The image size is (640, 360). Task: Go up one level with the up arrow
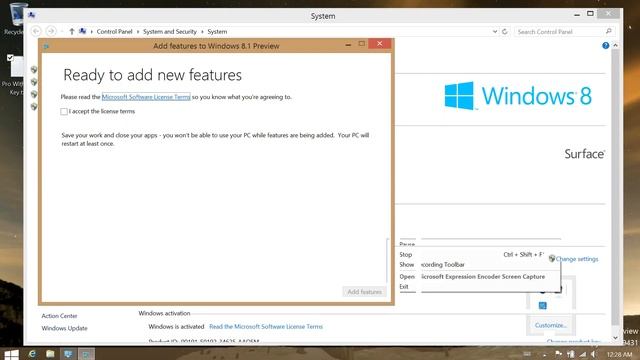tap(71, 31)
